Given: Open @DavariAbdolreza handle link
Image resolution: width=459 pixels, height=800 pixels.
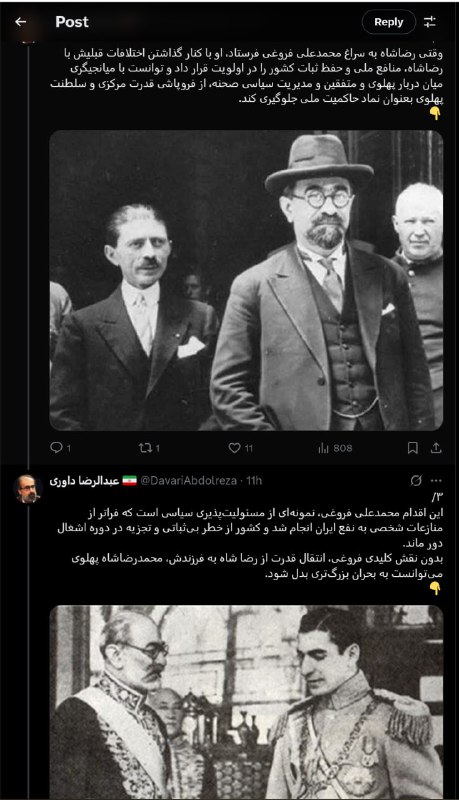Looking at the screenshot, I should 188,481.
